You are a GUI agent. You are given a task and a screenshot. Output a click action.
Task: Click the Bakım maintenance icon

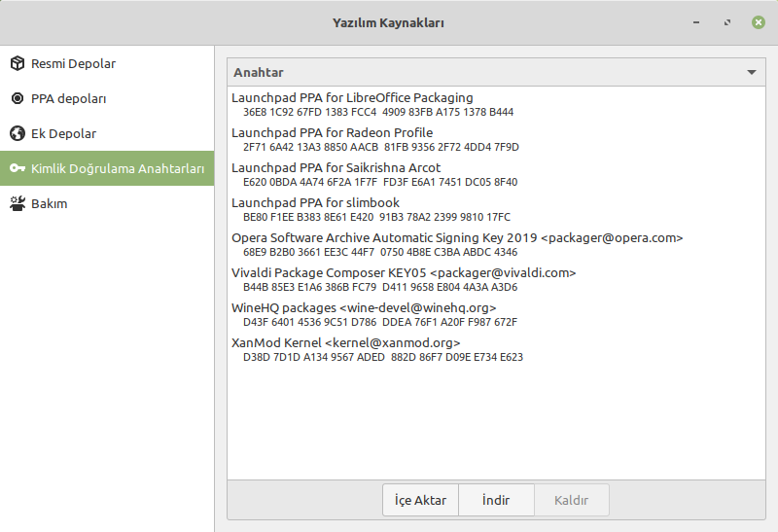(18, 203)
